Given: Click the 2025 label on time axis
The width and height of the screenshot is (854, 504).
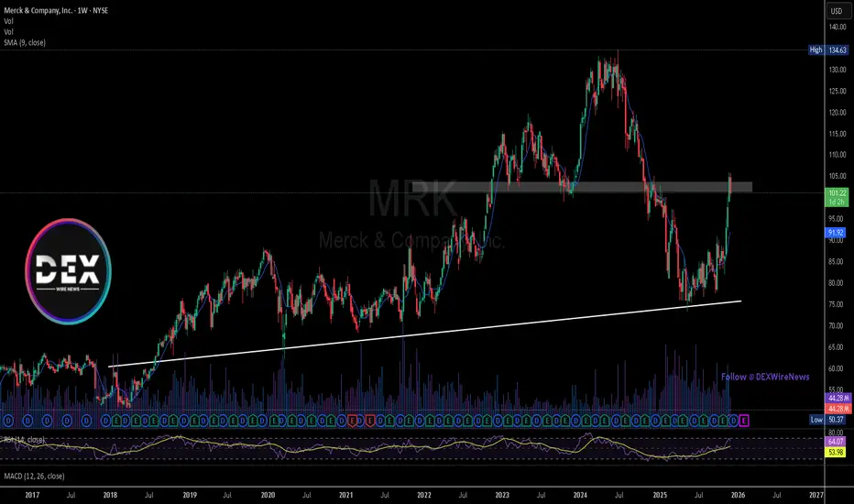Looking at the screenshot, I should point(660,495).
